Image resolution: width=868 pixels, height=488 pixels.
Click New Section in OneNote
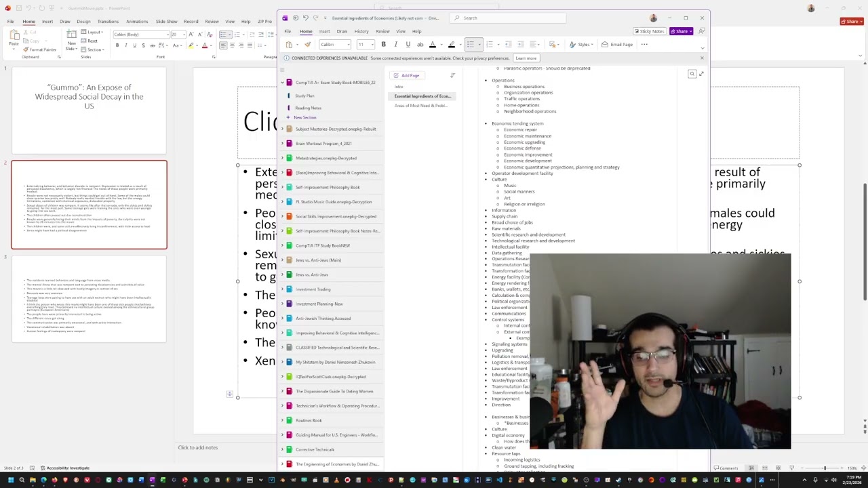point(302,118)
